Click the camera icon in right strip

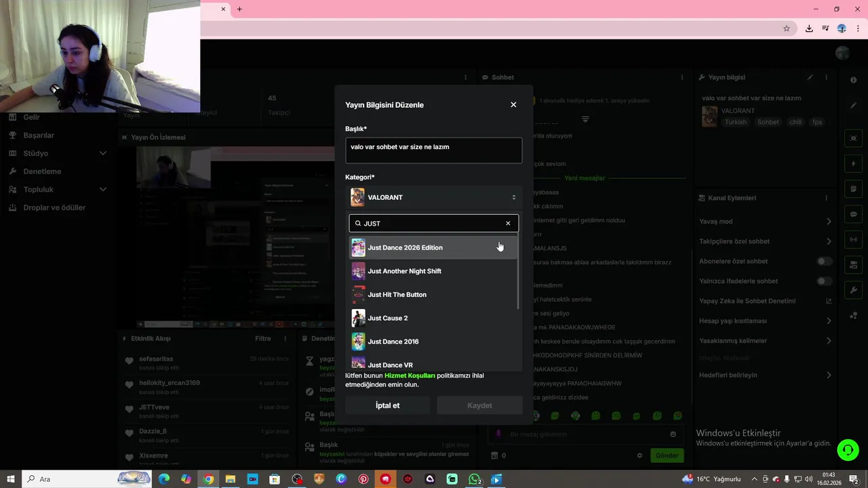click(853, 264)
